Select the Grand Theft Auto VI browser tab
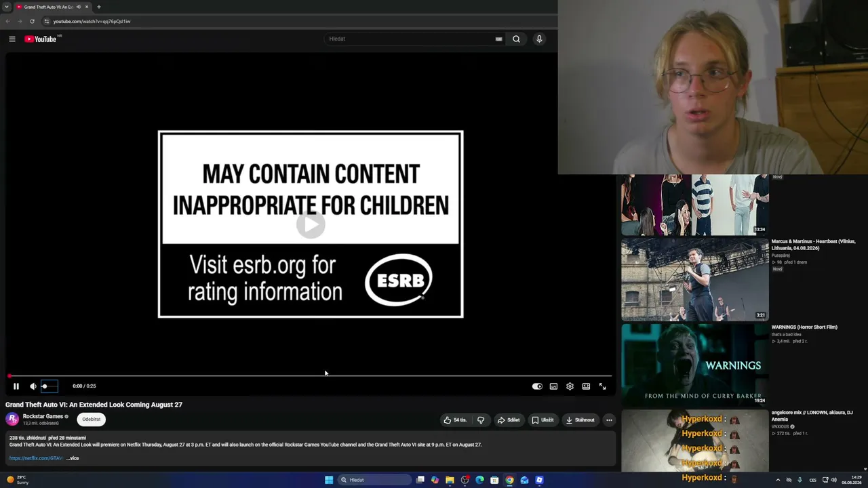 tap(47, 7)
